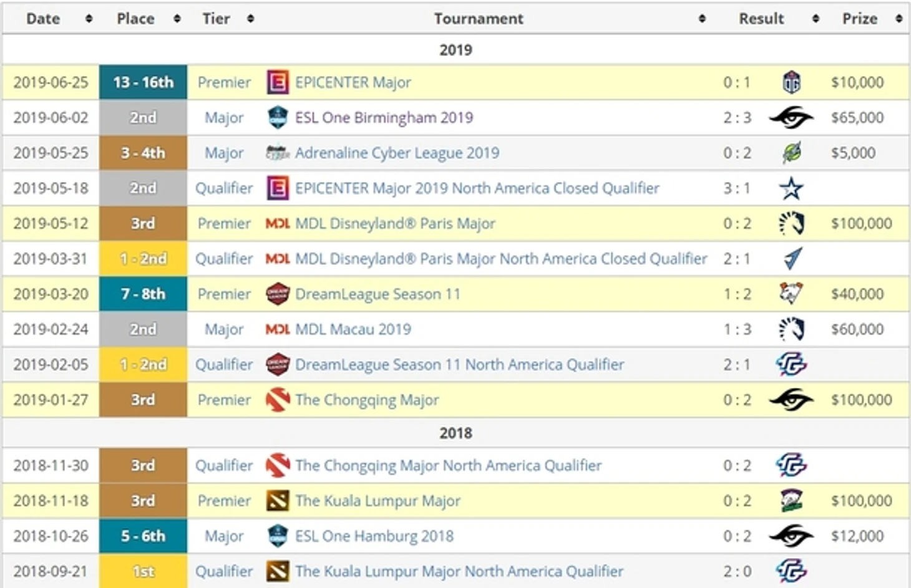Screen dimensions: 911x588
Task: Click the EPICENTER Major tournament icon
Action: pyautogui.click(x=277, y=82)
